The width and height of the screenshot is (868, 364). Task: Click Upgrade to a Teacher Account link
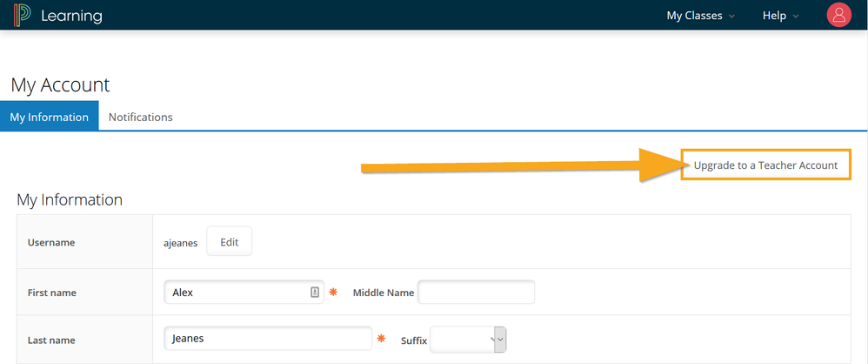tap(765, 165)
